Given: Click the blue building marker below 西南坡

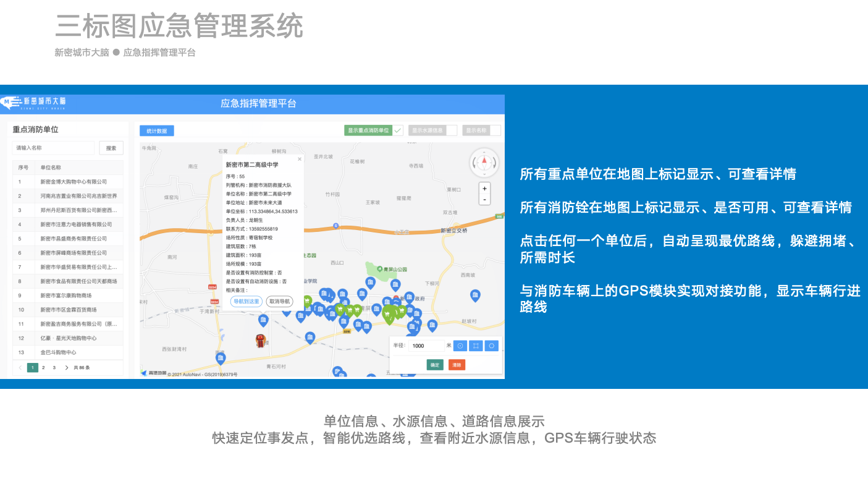Looking at the screenshot, I should tap(475, 296).
